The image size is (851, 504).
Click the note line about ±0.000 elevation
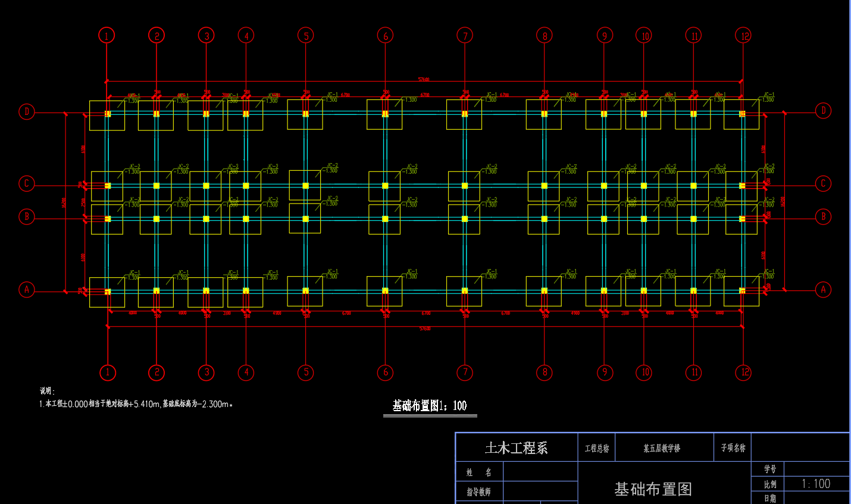click(136, 404)
